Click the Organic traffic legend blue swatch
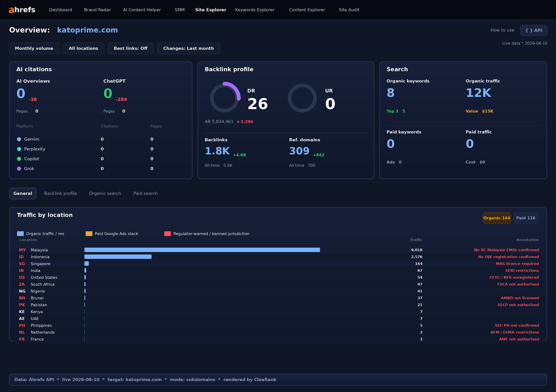Image resolution: width=556 pixels, height=392 pixels. coord(20,234)
